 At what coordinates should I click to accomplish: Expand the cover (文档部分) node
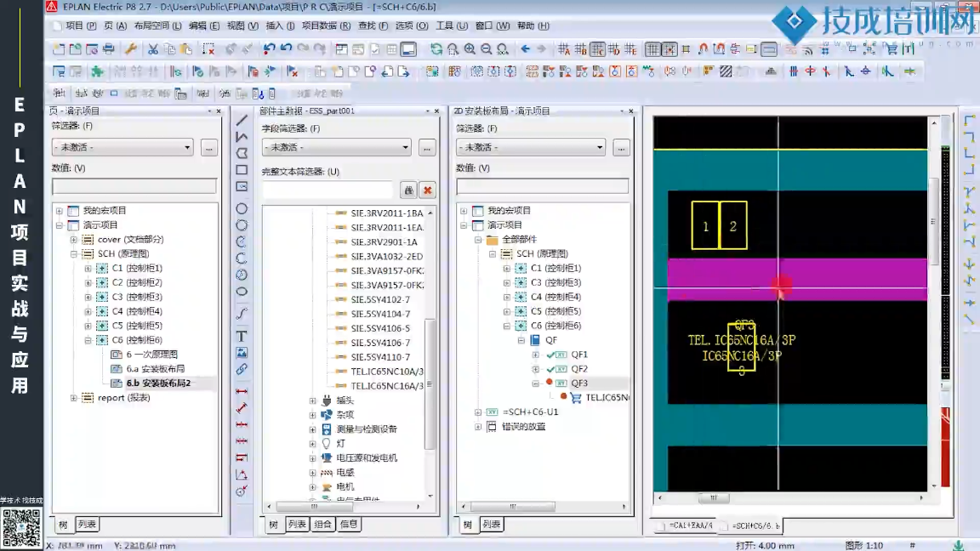point(74,239)
